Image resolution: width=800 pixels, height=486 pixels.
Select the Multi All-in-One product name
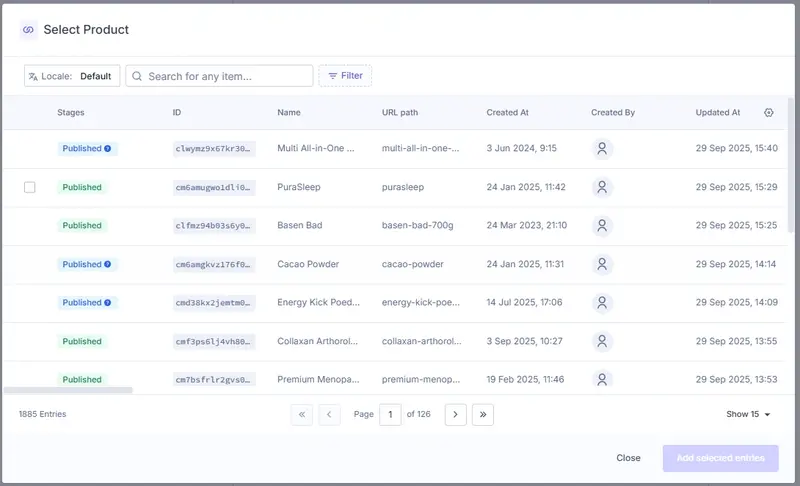click(x=315, y=148)
